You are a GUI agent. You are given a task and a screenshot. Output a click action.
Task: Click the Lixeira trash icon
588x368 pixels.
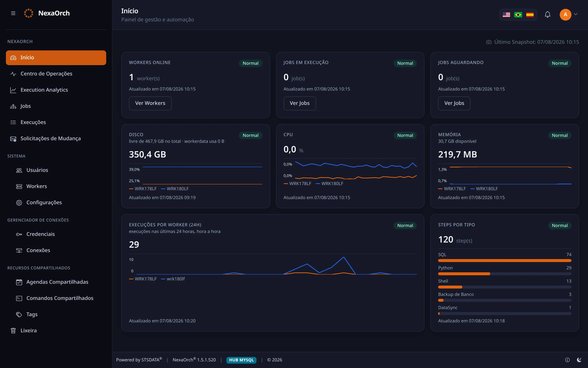pyautogui.click(x=13, y=330)
